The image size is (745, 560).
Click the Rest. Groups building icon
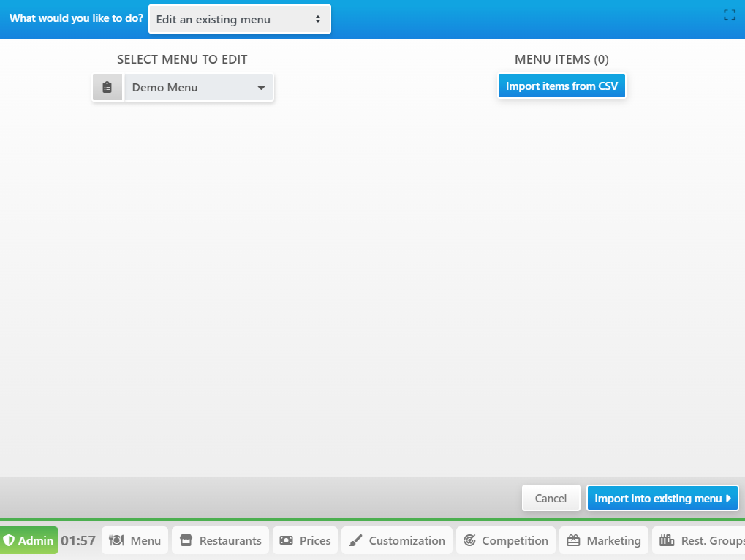666,541
